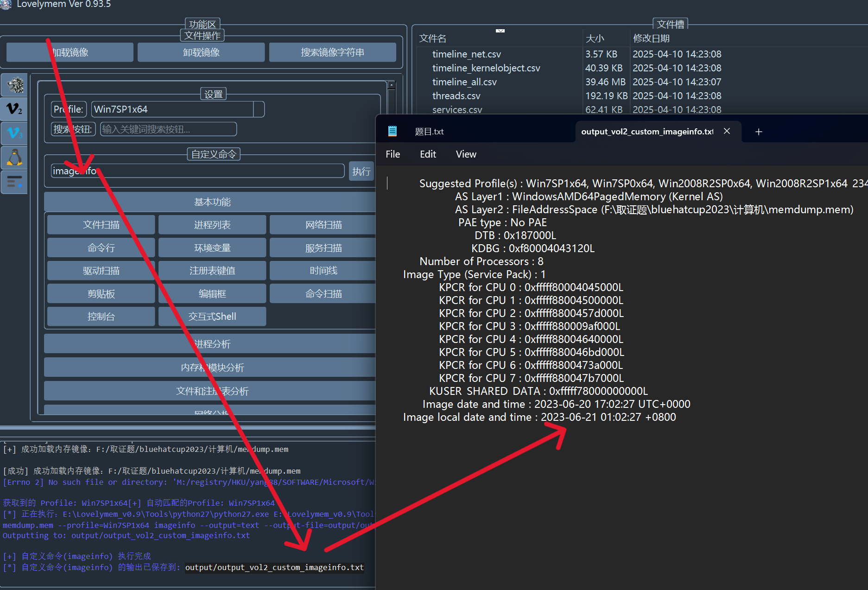Viewport: 868px width, 590px height.
Task: Click the wolf icon in the sidebar
Action: 15,85
